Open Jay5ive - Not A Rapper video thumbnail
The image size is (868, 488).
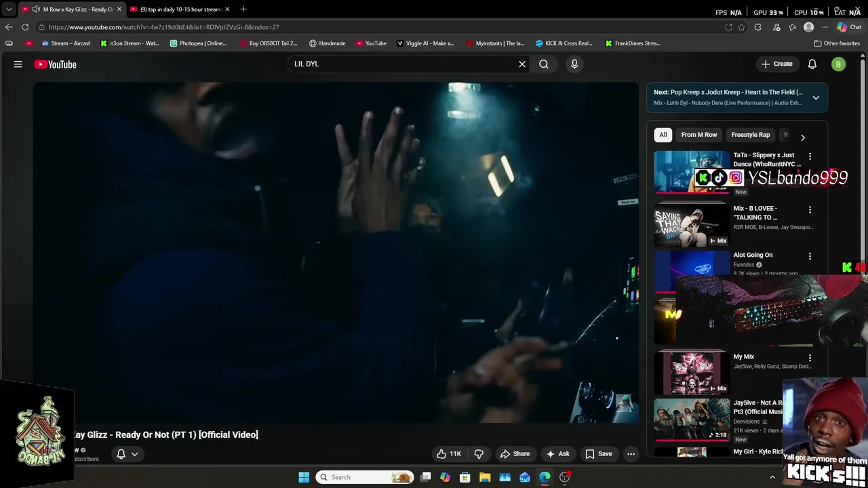[x=692, y=419]
